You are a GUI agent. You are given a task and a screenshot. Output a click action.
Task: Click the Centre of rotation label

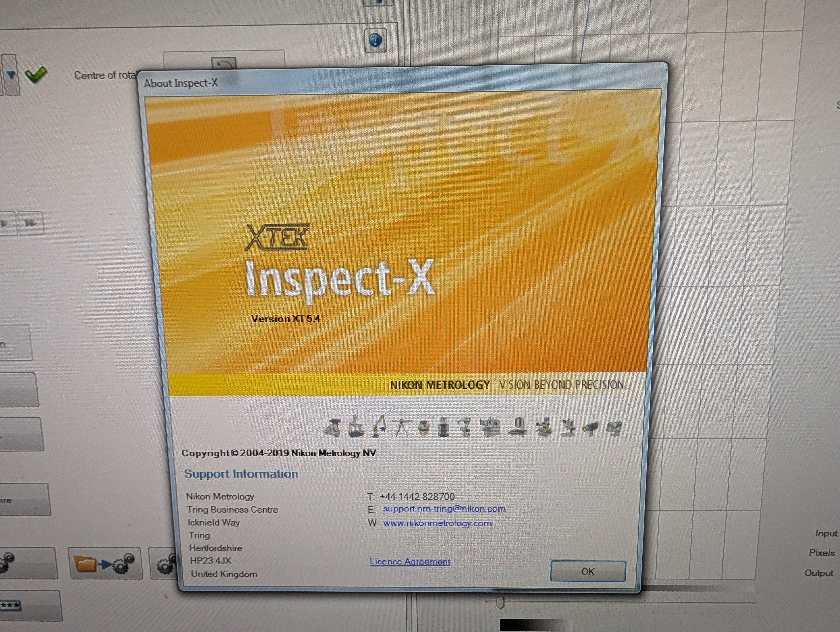pyautogui.click(x=105, y=75)
